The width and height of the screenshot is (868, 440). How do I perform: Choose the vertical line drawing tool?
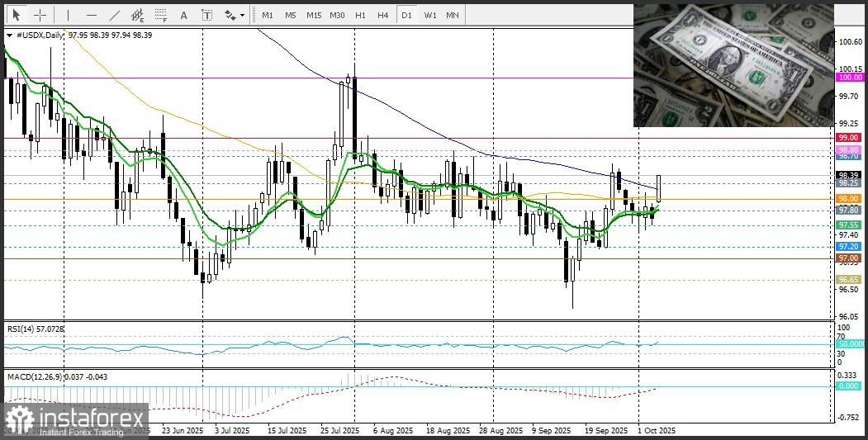(x=68, y=15)
